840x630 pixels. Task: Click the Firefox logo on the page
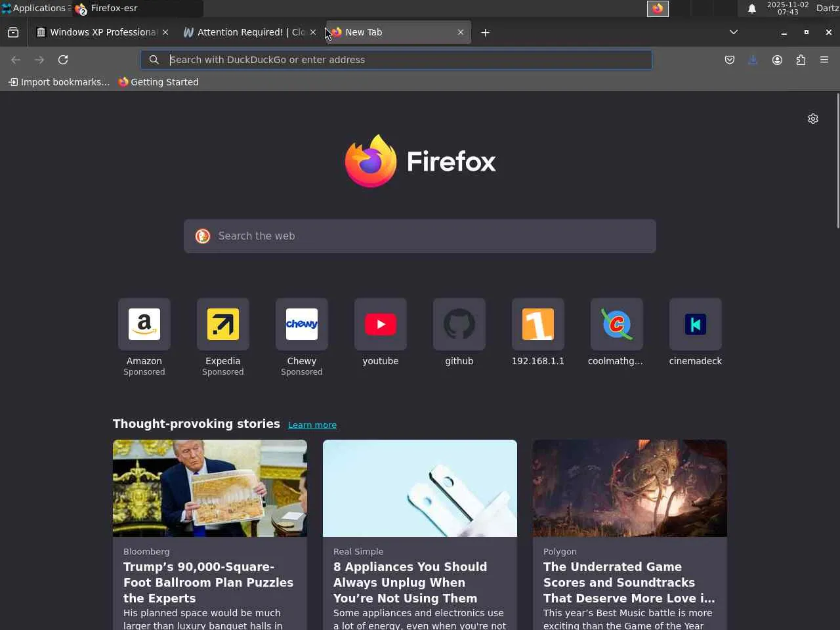coord(420,161)
